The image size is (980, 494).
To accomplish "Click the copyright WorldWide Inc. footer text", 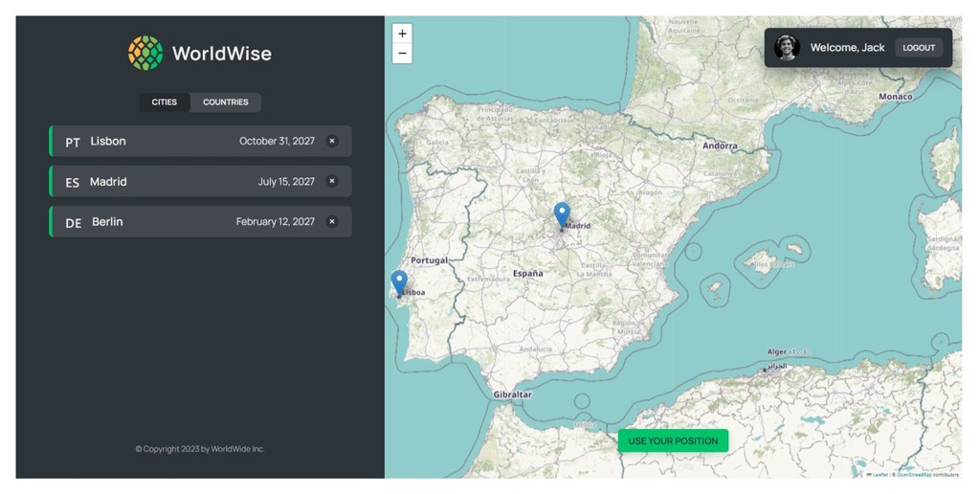I will [x=200, y=449].
